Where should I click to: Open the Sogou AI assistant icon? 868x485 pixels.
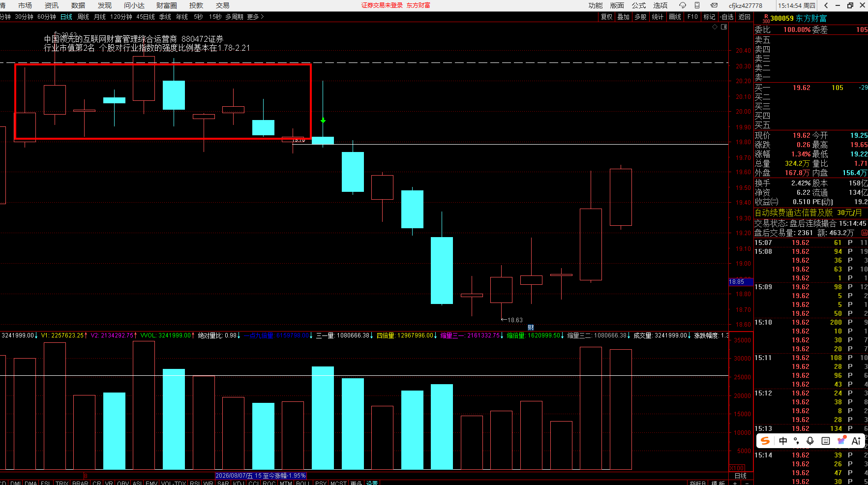click(x=856, y=441)
